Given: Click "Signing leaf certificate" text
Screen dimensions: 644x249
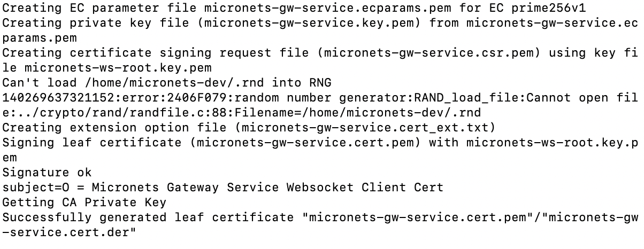Looking at the screenshot, I should click(x=92, y=143).
